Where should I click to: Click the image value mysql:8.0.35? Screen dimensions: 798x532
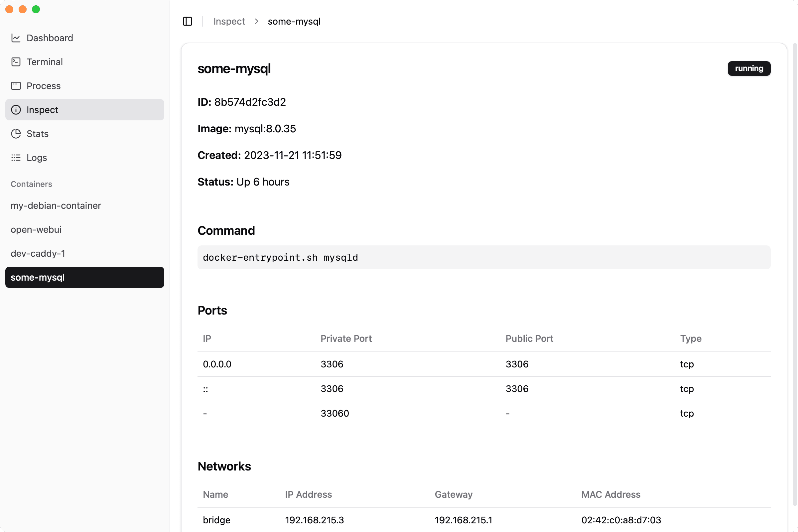[x=265, y=129]
